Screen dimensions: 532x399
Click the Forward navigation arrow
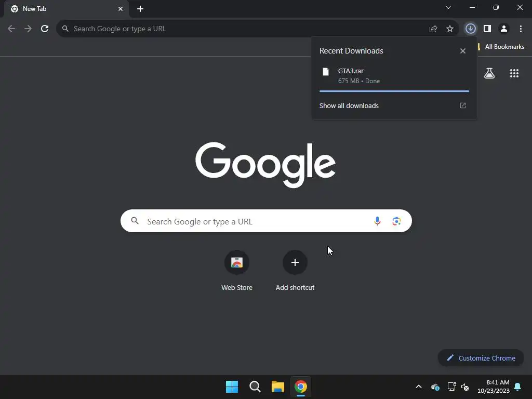click(x=28, y=29)
